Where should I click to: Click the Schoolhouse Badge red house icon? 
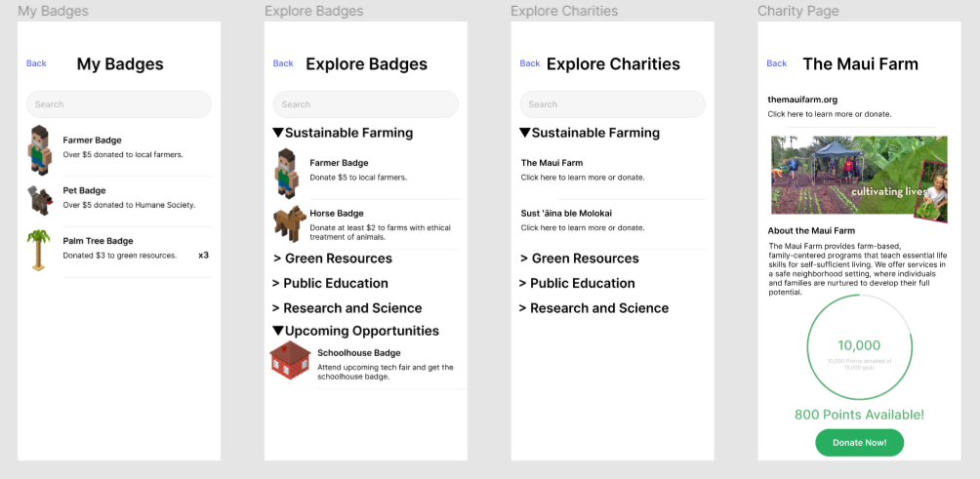click(290, 360)
